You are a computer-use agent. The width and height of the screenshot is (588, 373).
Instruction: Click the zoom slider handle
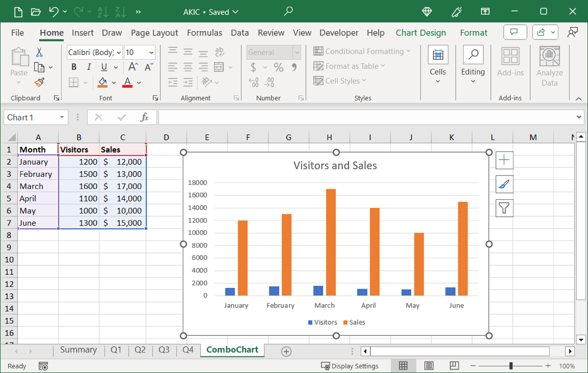510,366
